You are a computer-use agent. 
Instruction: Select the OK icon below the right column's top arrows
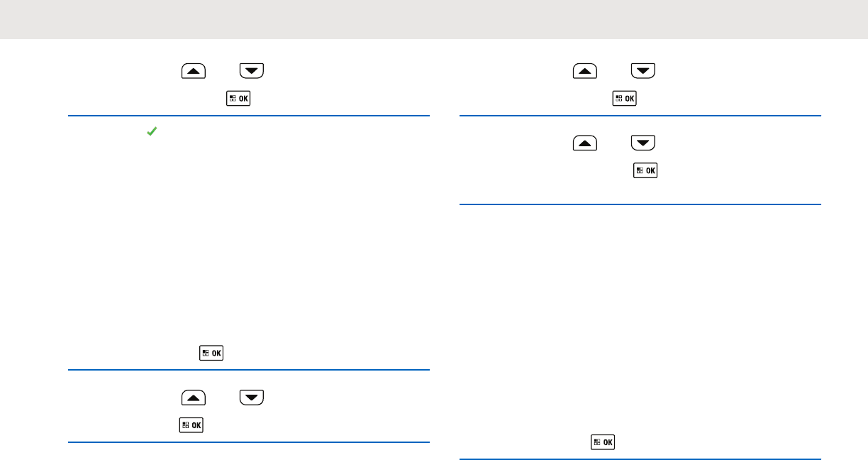tap(625, 98)
